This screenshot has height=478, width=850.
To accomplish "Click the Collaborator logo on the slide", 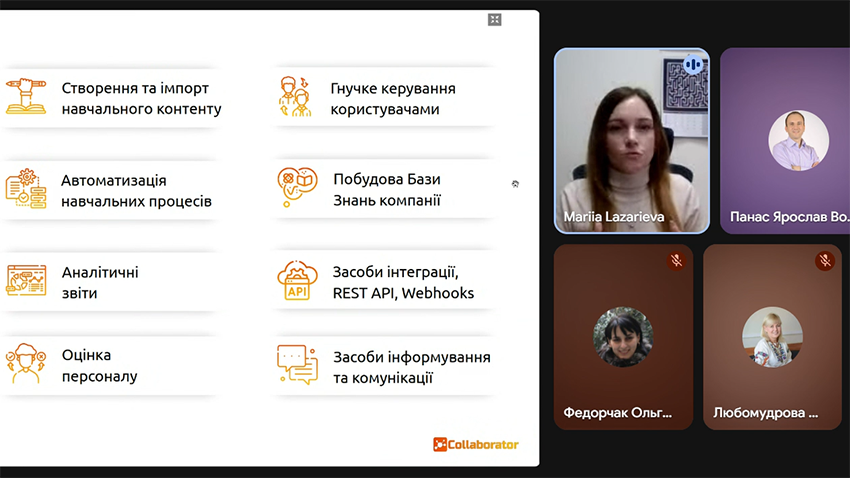I will (476, 444).
